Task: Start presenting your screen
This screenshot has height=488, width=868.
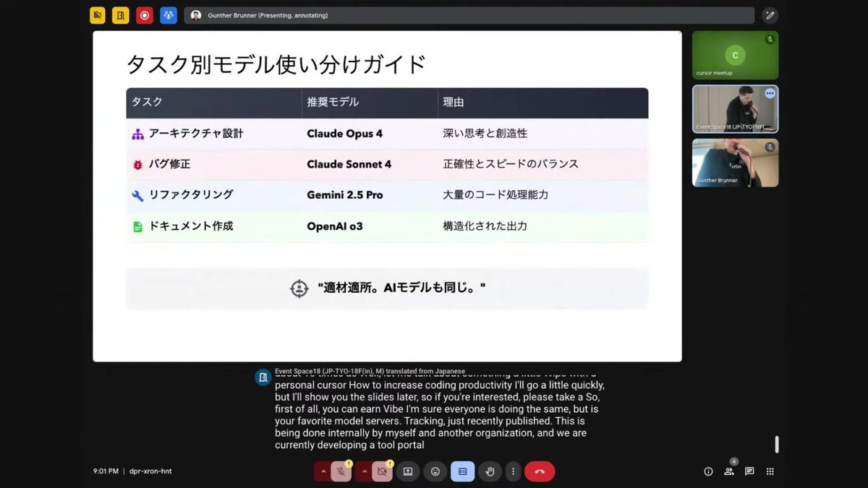Action: coord(407,471)
